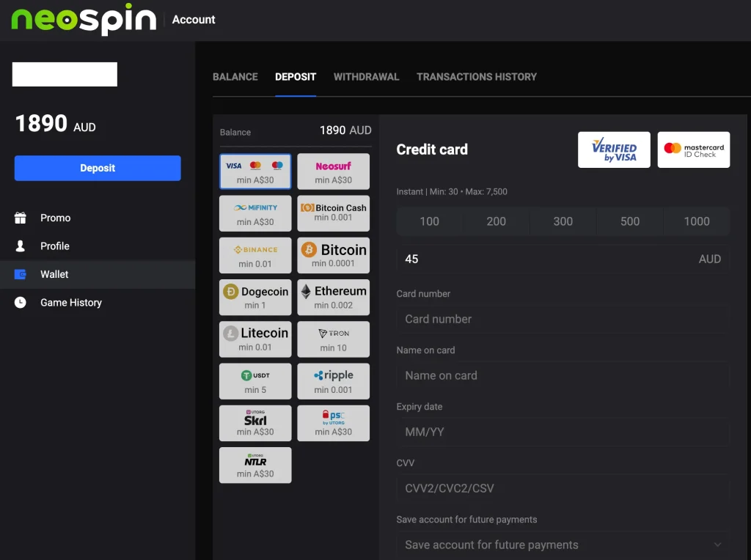This screenshot has height=560, width=751.
Task: Select the Bitcoin payment method
Action: click(x=333, y=255)
